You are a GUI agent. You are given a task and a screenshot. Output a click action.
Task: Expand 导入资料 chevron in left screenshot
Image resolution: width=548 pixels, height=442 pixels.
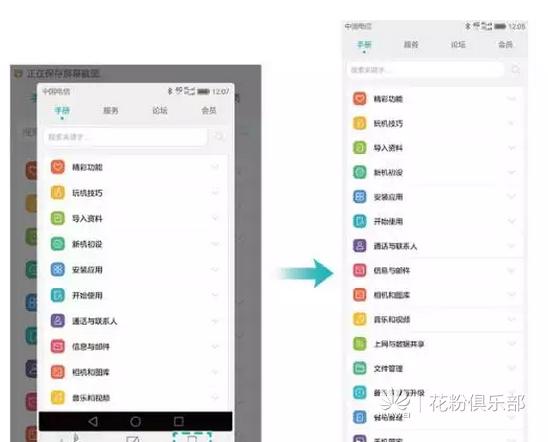(x=215, y=218)
